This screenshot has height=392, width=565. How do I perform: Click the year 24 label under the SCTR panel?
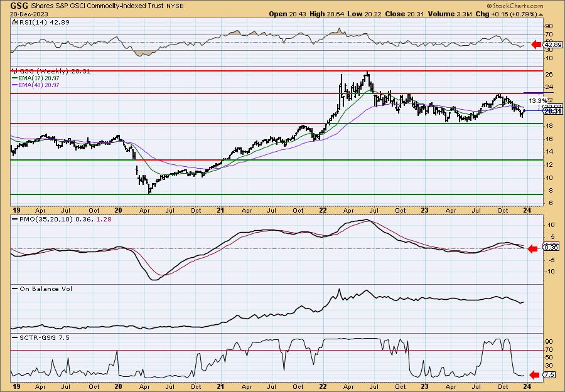pos(527,387)
